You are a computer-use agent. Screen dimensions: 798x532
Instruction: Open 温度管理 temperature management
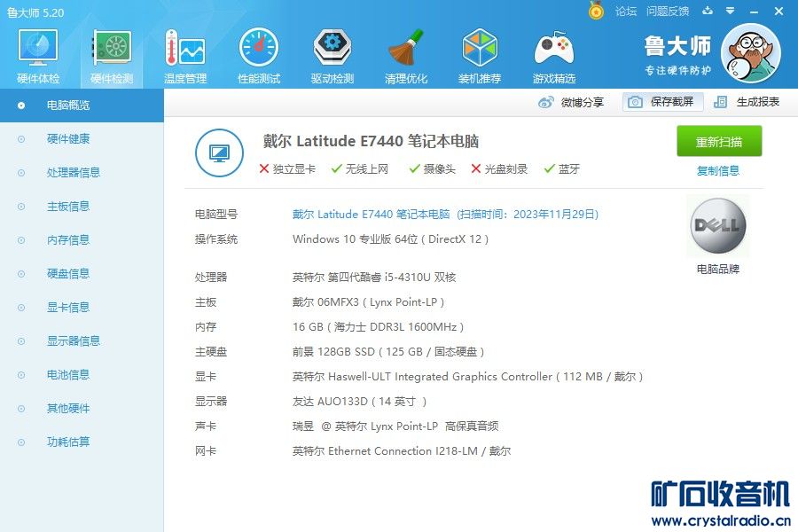185,57
